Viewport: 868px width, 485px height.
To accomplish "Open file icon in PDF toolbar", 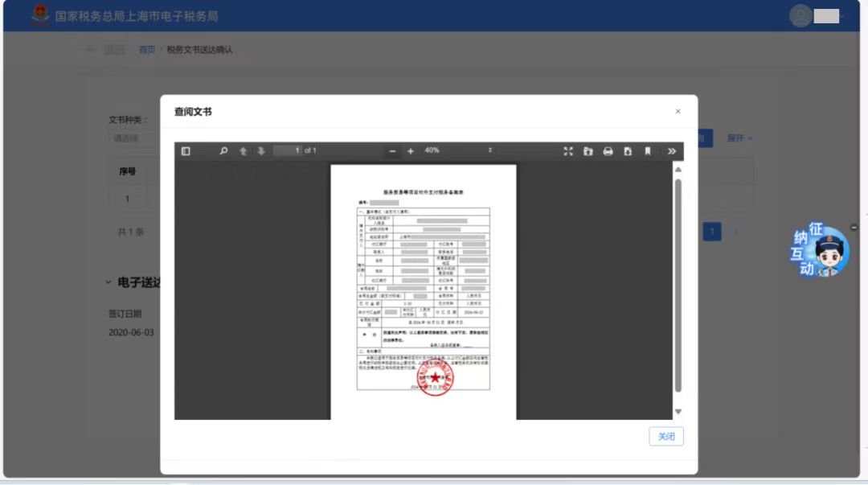I will [588, 150].
